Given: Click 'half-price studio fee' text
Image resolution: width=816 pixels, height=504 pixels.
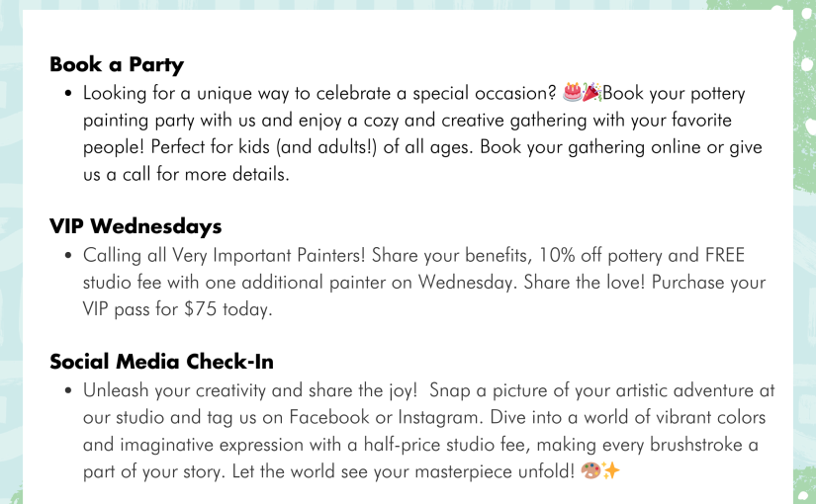Looking at the screenshot, I should [446, 445].
